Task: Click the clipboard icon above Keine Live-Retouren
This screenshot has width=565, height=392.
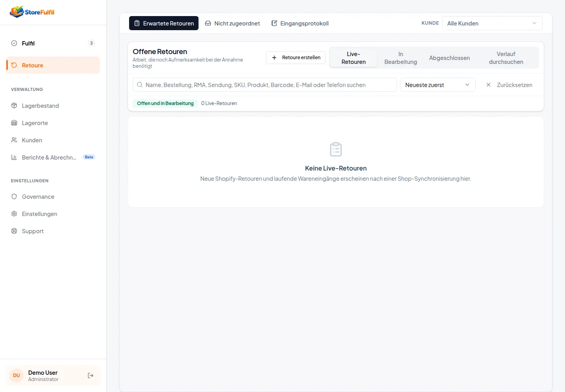Action: (336, 149)
